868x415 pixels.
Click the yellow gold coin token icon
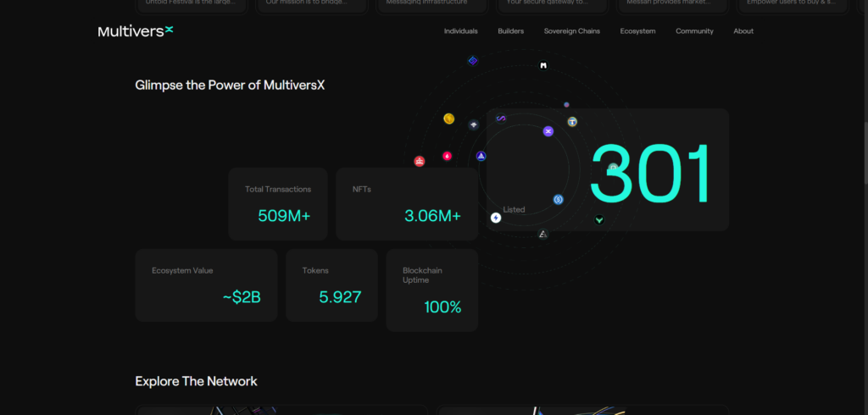pos(449,119)
